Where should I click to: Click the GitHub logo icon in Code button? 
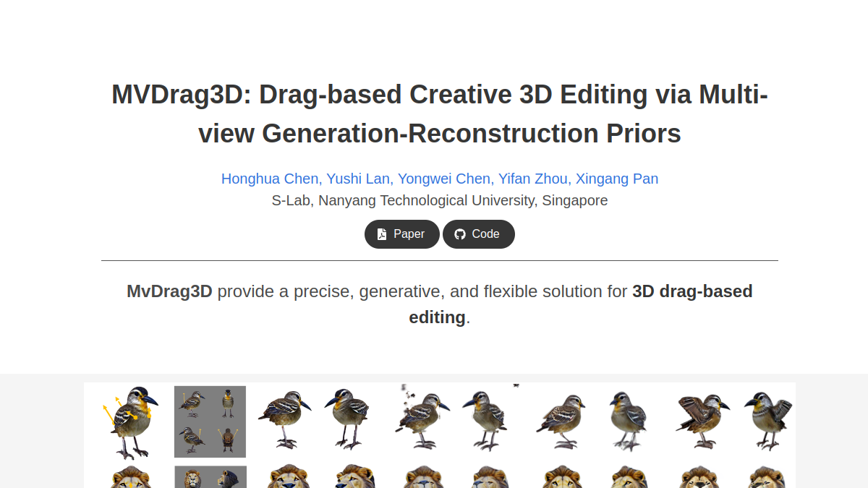coord(460,234)
